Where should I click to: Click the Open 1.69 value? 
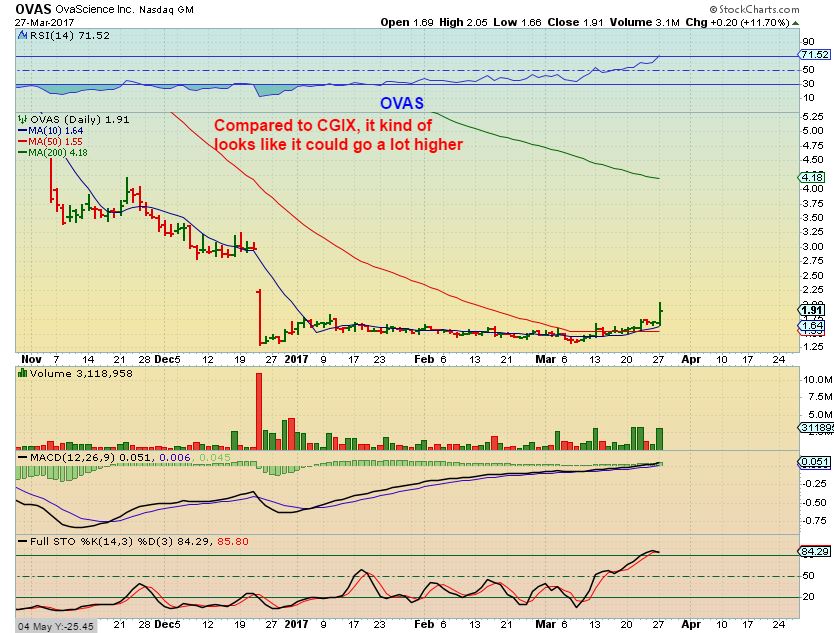[407, 22]
